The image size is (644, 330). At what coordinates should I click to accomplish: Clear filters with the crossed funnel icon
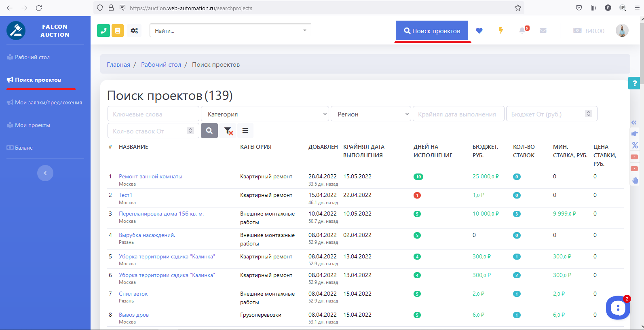coord(228,131)
